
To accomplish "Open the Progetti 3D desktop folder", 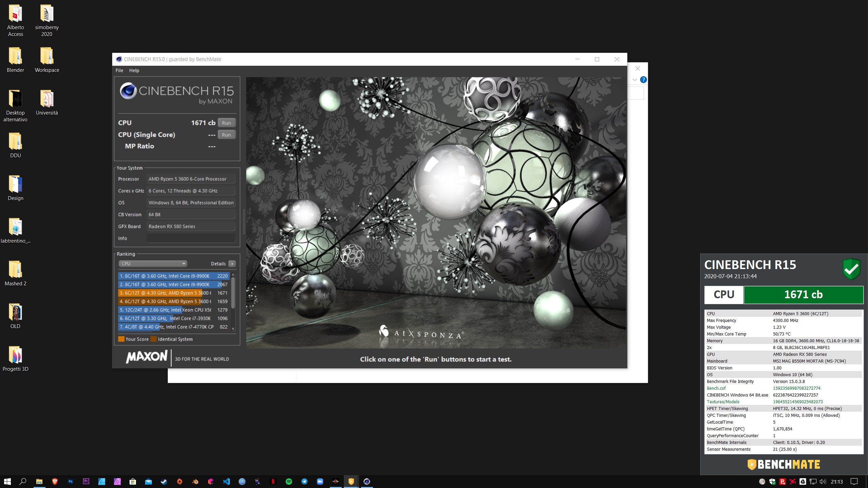I will click(15, 359).
